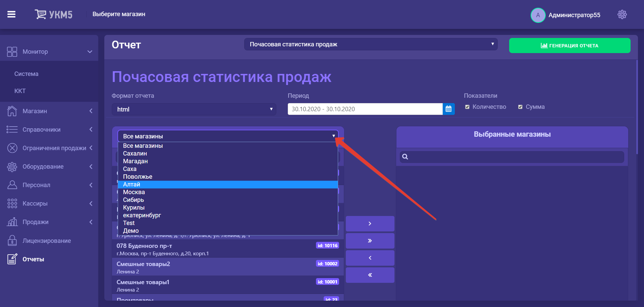Click the Отчеты edit icon
This screenshot has width=644, height=307.
[12, 259]
